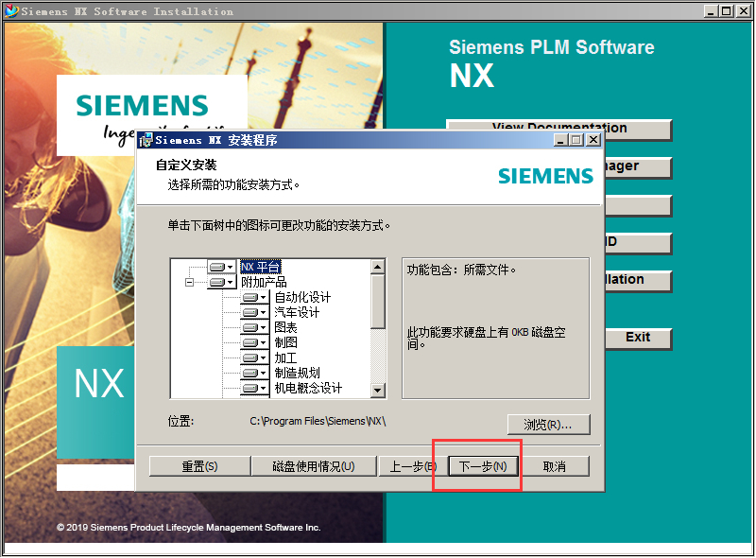
Task: Open install-mode dropdown for 汽车设计
Action: pos(254,312)
